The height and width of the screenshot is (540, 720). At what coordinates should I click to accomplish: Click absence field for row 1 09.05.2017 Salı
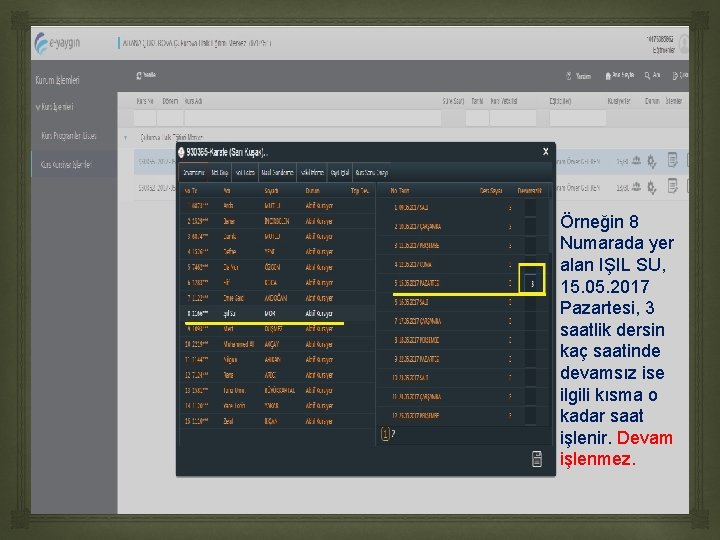[531, 208]
